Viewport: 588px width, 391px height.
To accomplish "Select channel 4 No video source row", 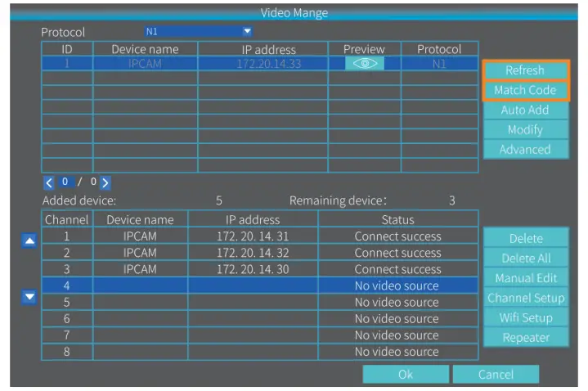I will [x=259, y=285].
